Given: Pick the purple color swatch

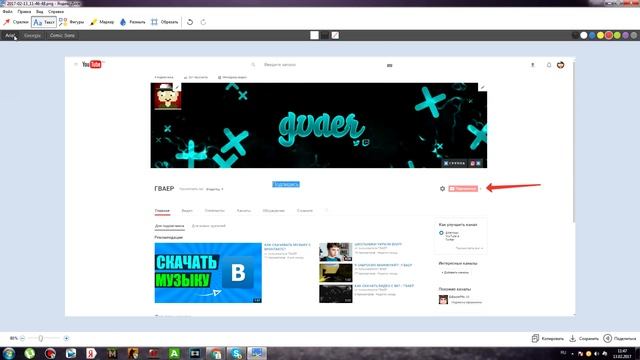Looking at the screenshot, I should (x=625, y=36).
